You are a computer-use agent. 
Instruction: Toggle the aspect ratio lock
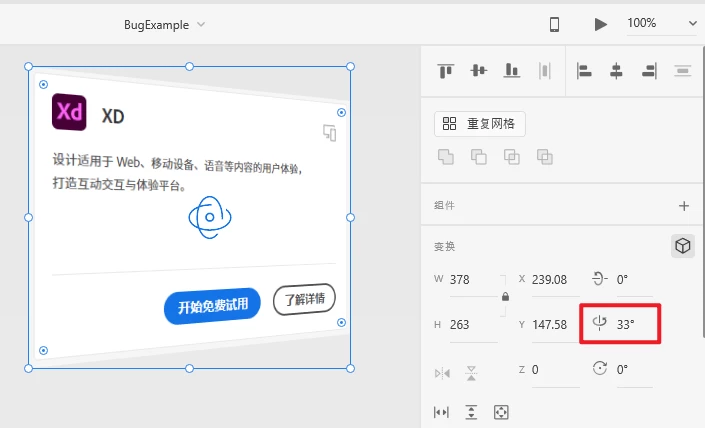(x=505, y=297)
